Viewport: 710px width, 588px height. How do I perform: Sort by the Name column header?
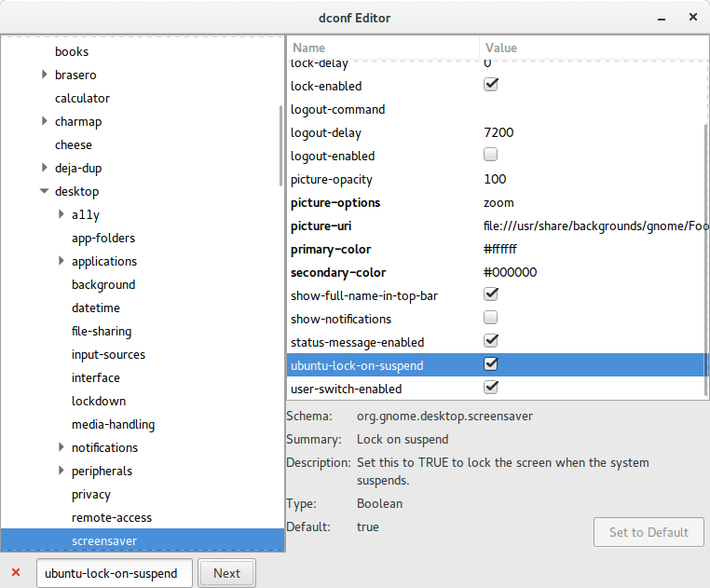382,48
